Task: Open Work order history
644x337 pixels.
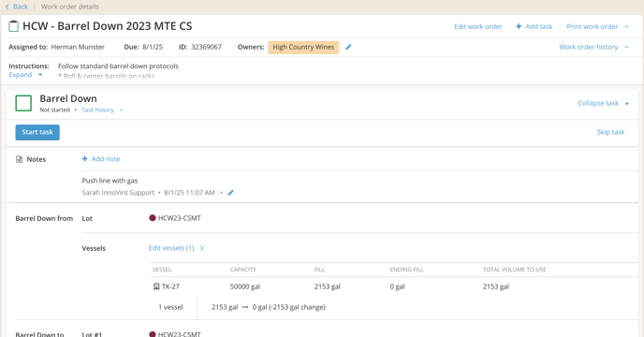Action: click(588, 47)
